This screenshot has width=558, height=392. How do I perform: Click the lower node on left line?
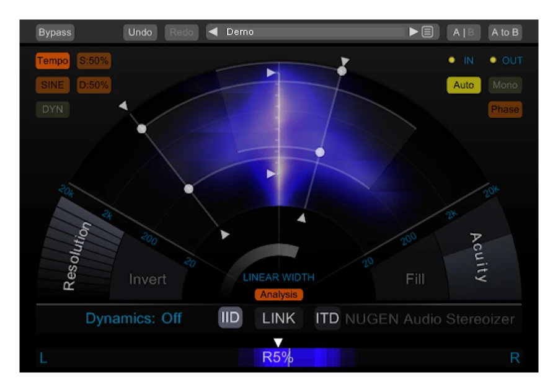[x=188, y=189]
